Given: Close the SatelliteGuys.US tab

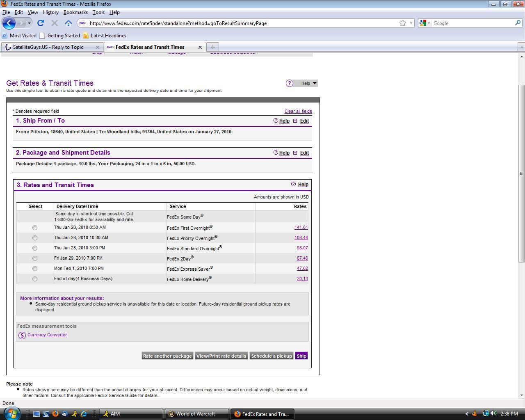Looking at the screenshot, I should click(x=97, y=47).
